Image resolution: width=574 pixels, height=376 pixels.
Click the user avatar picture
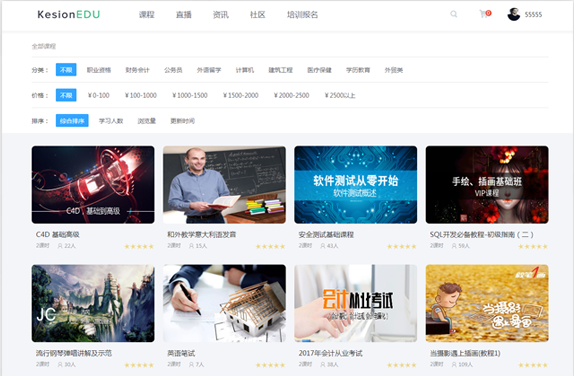[514, 14]
